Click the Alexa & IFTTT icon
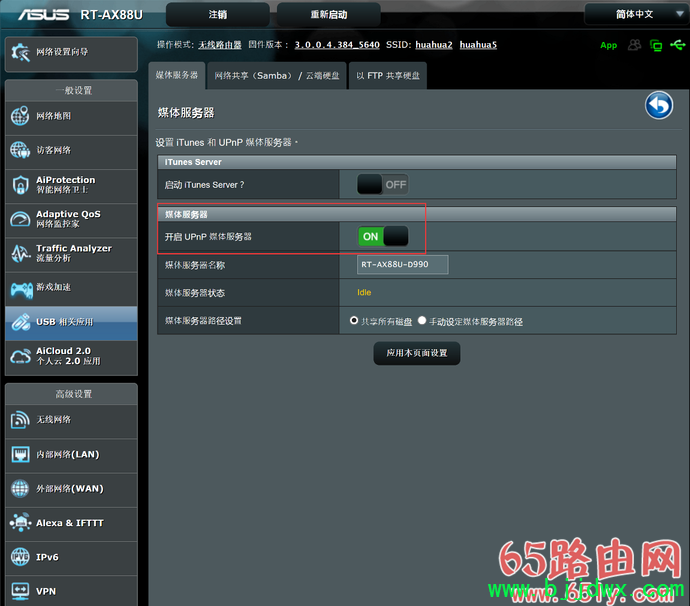690x606 pixels. point(20,522)
